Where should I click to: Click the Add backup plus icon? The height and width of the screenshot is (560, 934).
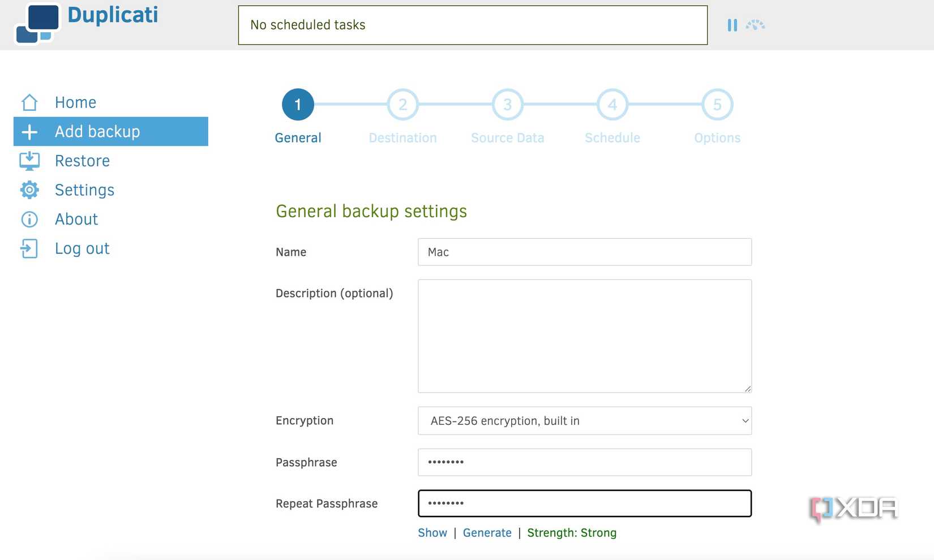coord(29,132)
